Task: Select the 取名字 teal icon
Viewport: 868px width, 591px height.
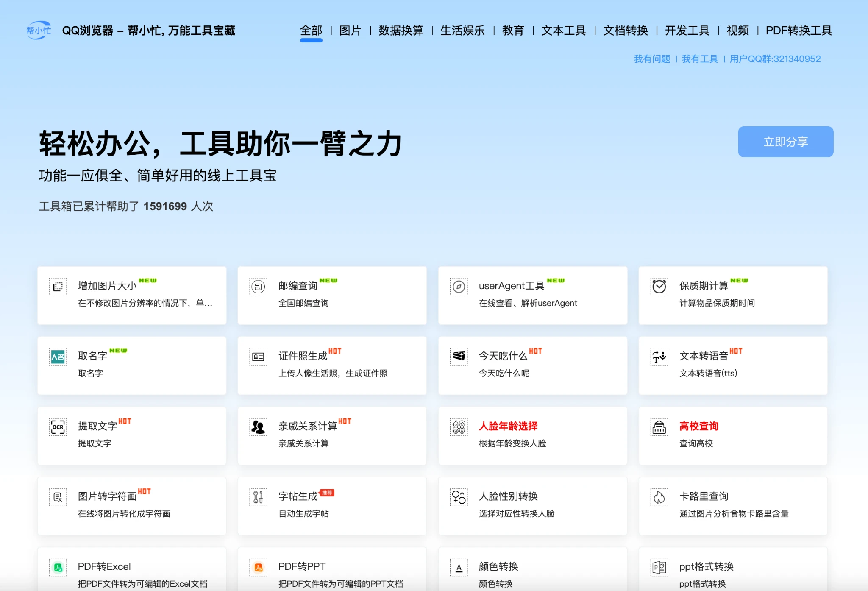Action: pyautogui.click(x=58, y=357)
